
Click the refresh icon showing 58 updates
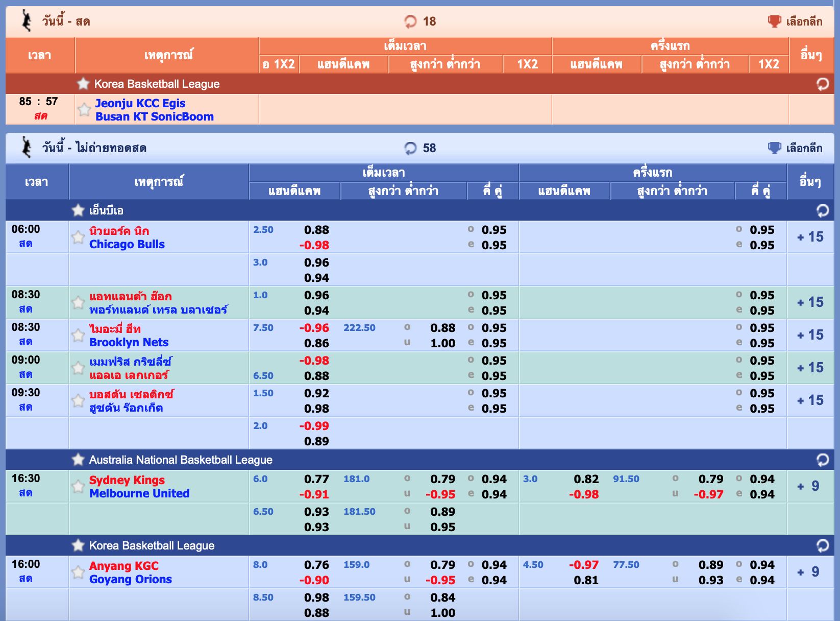click(411, 148)
